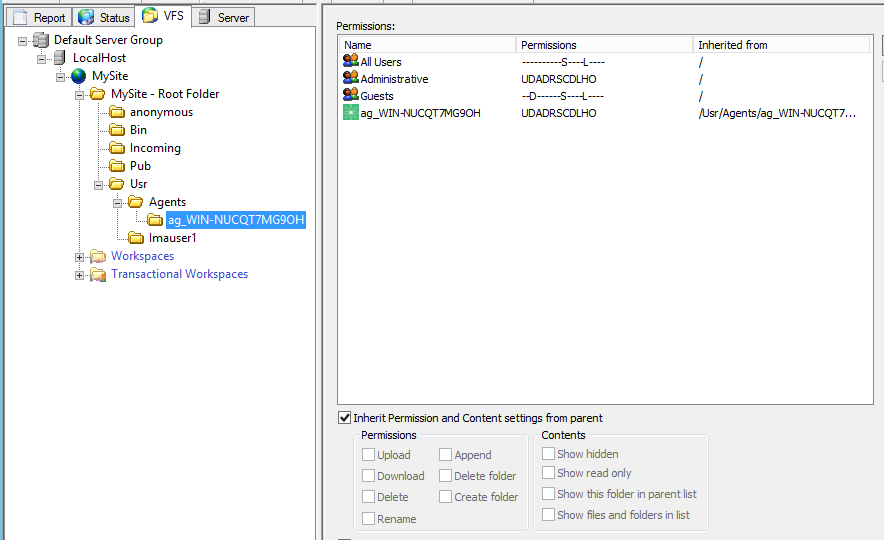Expand the Transactional Workspaces node
884x540 pixels.
pos(80,275)
